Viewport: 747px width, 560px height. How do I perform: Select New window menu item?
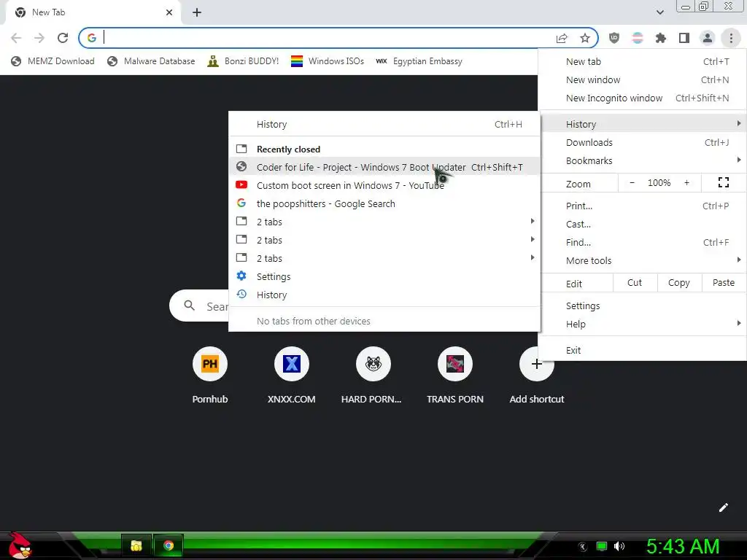(x=642, y=79)
